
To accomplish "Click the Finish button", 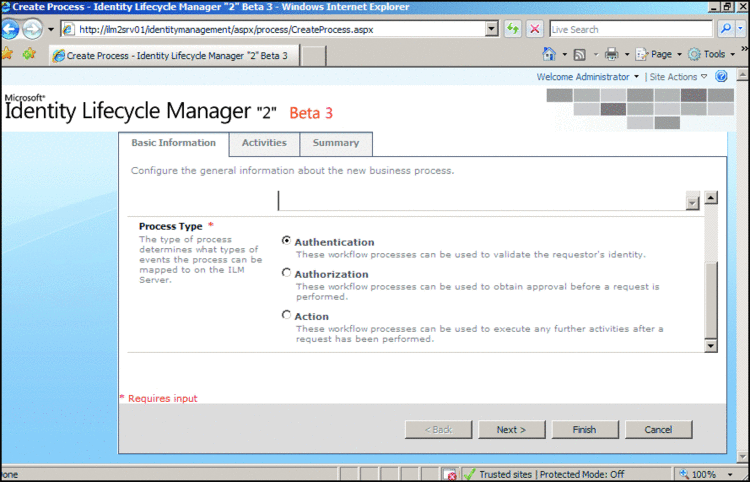I will coord(585,429).
